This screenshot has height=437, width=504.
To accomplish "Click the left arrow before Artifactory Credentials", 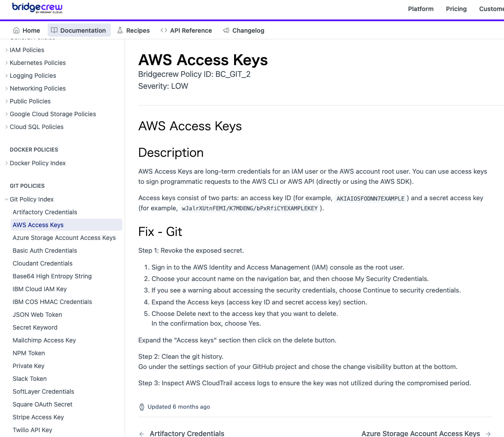I will (142, 434).
